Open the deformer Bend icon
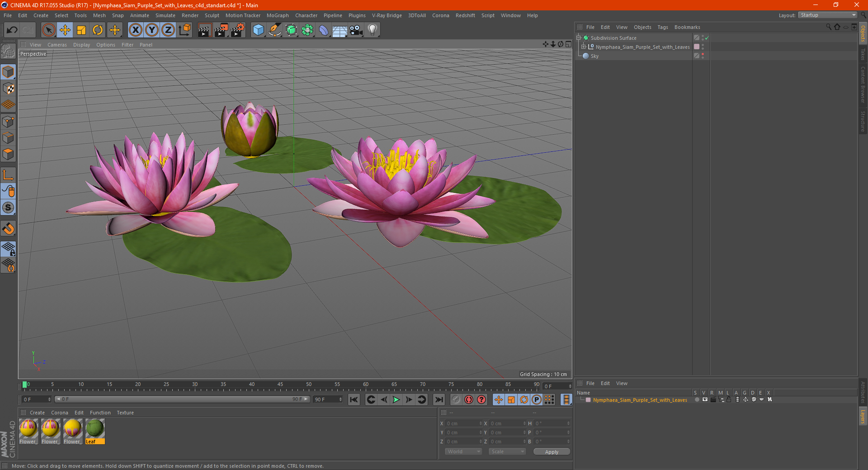The image size is (868, 470). point(324,30)
